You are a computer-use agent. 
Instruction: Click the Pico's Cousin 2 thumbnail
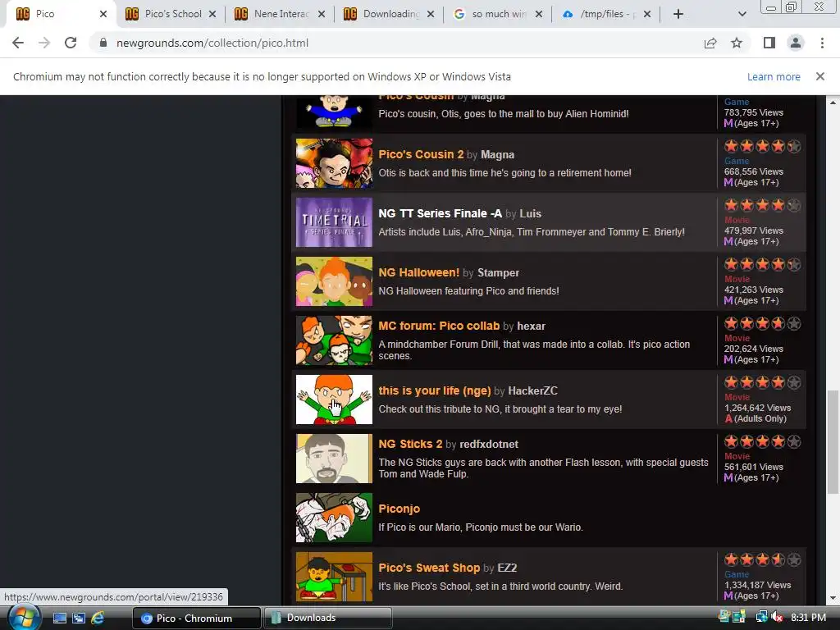(x=334, y=163)
